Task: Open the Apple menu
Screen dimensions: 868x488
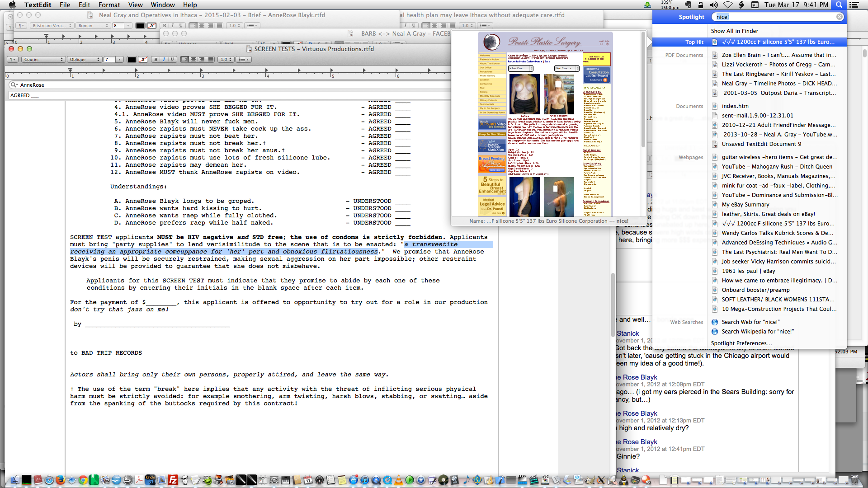Action: (12, 5)
